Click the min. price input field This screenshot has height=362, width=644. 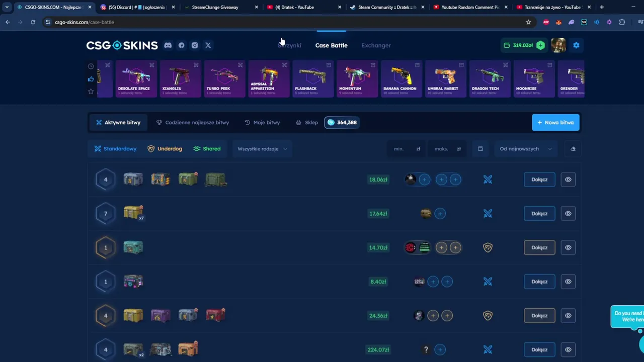pos(405,149)
